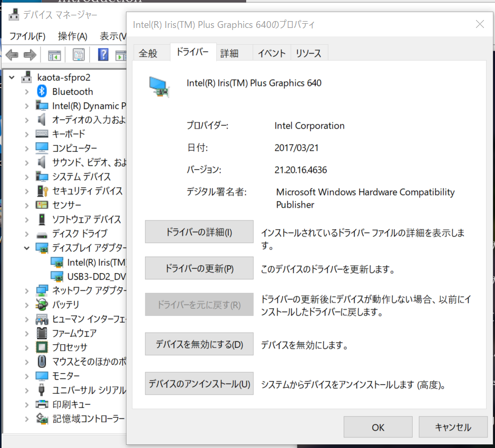This screenshot has width=495, height=448.
Task: Click the デバイスを無効にする(D) button
Action: 199,344
